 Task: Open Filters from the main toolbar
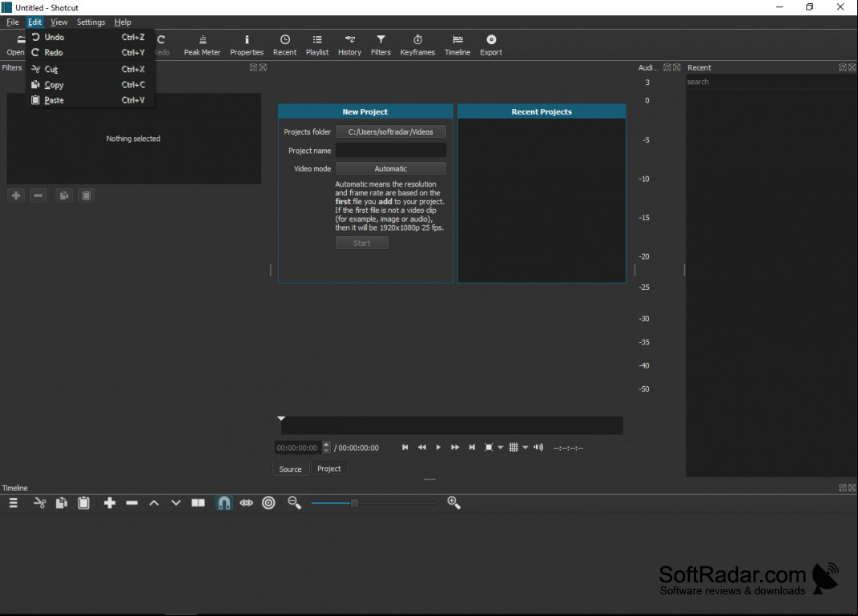click(x=381, y=45)
